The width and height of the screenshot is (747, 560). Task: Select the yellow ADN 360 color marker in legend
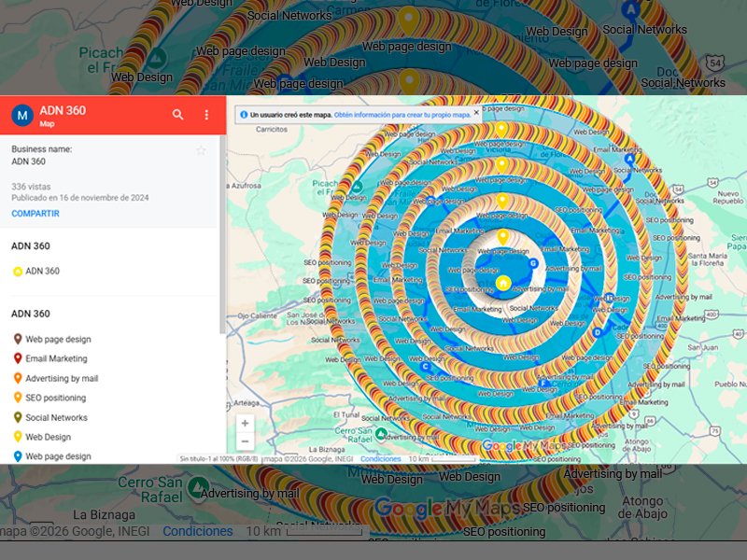16,272
